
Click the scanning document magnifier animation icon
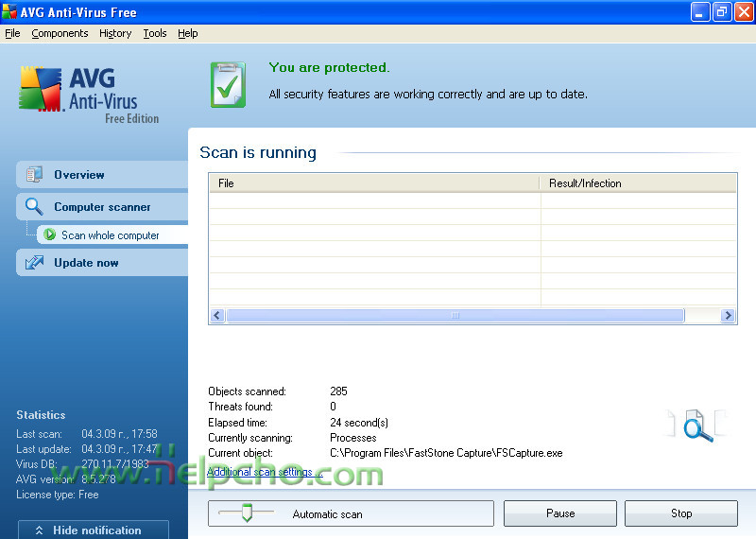697,425
